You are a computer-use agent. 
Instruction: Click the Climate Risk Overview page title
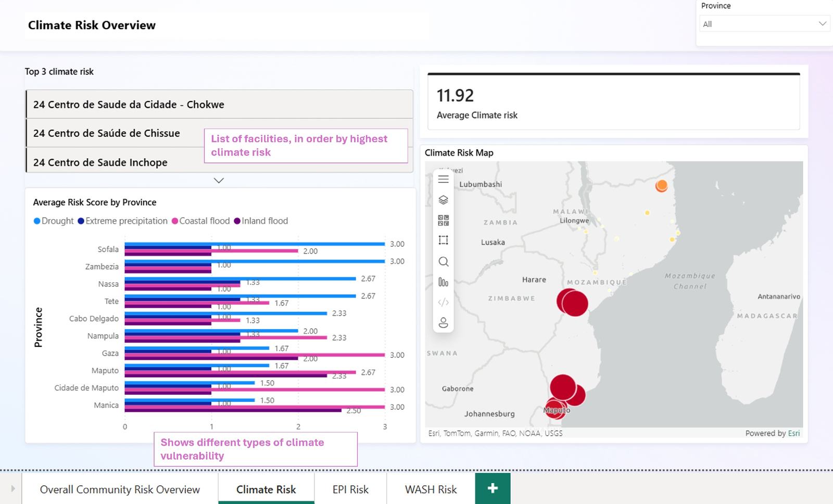click(x=92, y=25)
